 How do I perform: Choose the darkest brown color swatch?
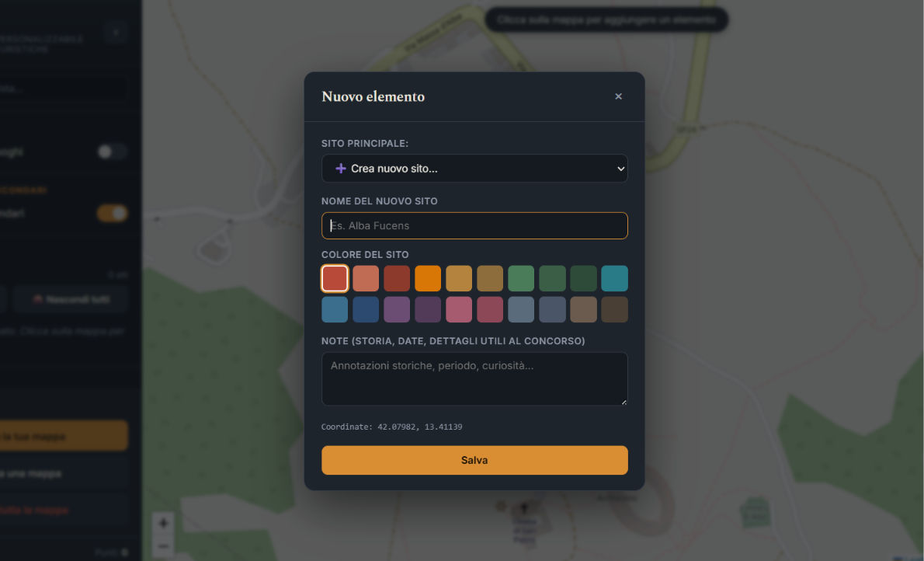point(615,310)
